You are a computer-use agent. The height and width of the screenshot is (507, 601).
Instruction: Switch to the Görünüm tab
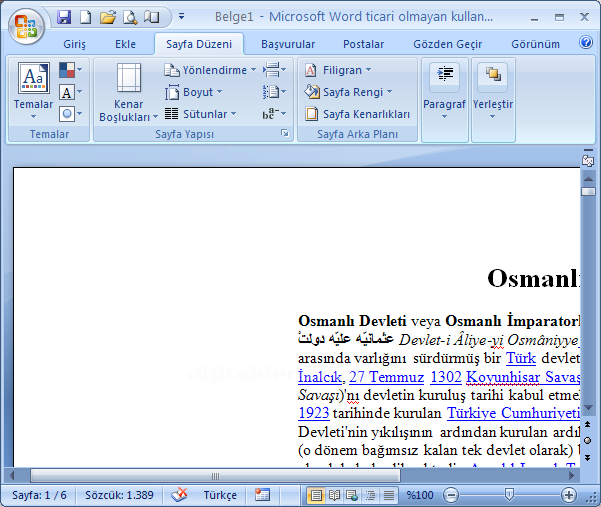click(535, 44)
